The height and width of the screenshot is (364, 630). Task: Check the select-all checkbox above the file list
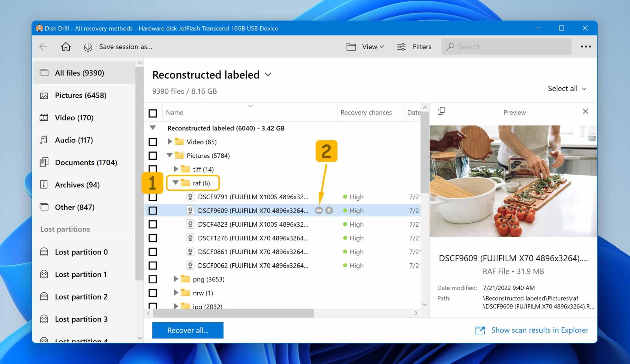[x=153, y=113]
